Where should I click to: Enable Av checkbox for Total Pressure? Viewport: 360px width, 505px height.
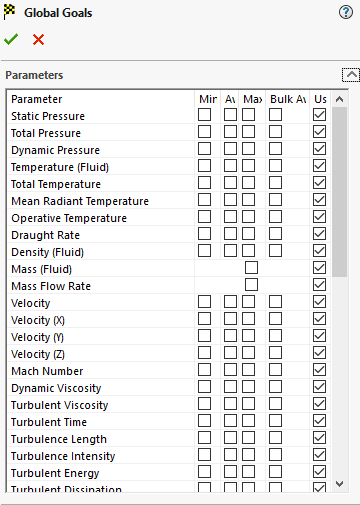tap(230, 132)
